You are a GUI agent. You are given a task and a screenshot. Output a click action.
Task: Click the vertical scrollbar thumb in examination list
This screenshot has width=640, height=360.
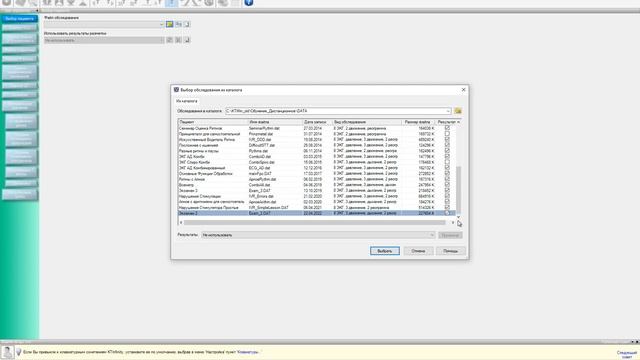[458, 189]
